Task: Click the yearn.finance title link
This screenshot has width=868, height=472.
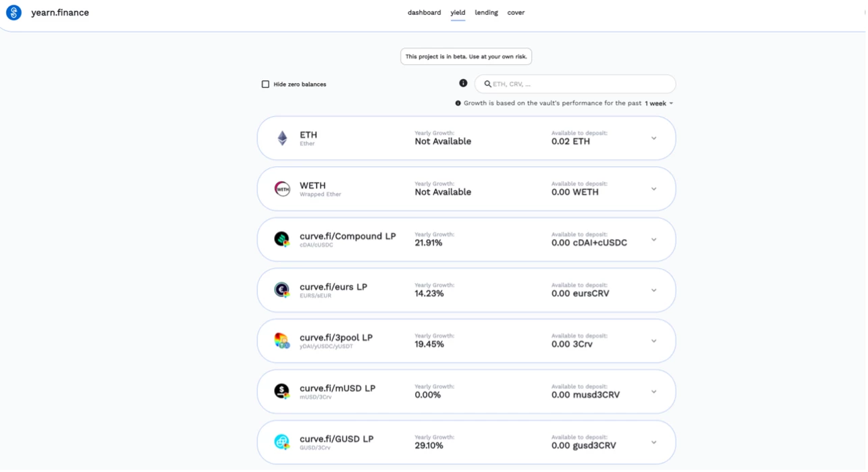Action: click(x=60, y=13)
